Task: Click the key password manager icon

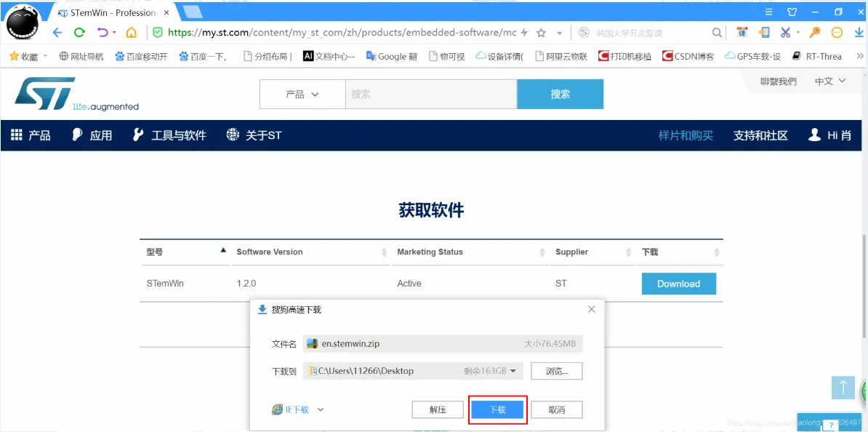Action: (814, 33)
